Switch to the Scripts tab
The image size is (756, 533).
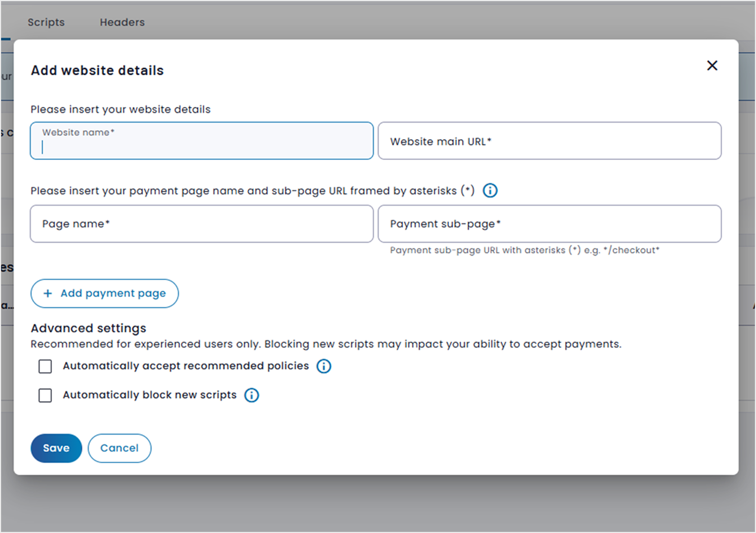tap(46, 22)
